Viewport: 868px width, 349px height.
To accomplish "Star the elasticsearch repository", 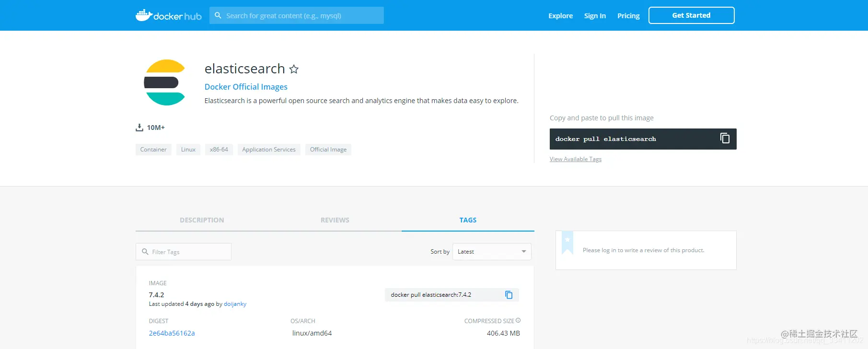I will [294, 69].
